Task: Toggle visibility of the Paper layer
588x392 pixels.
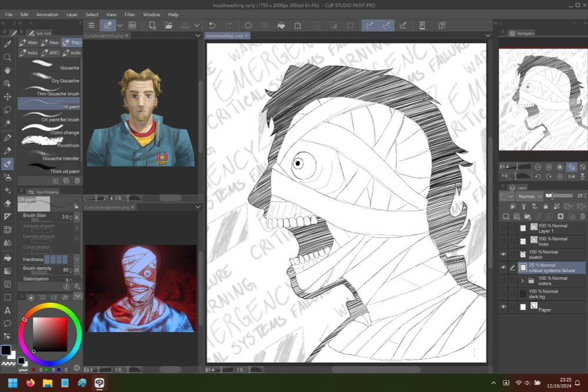Action: 503,307
